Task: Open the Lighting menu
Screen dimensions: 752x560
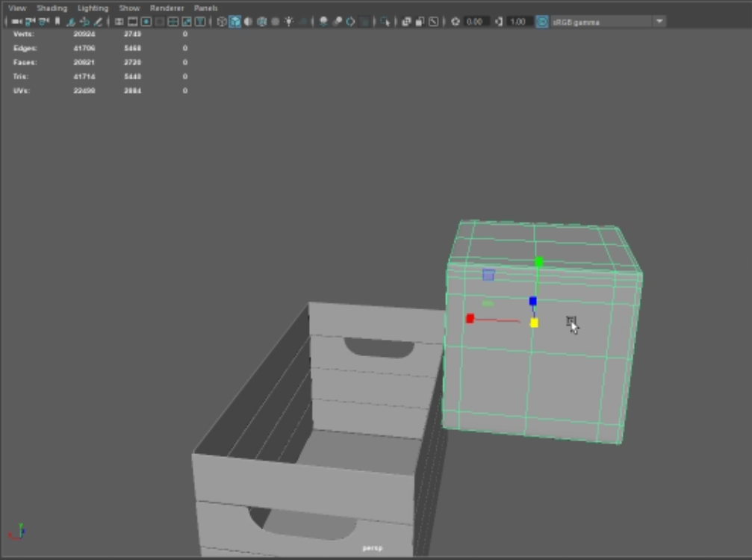Action: [93, 8]
